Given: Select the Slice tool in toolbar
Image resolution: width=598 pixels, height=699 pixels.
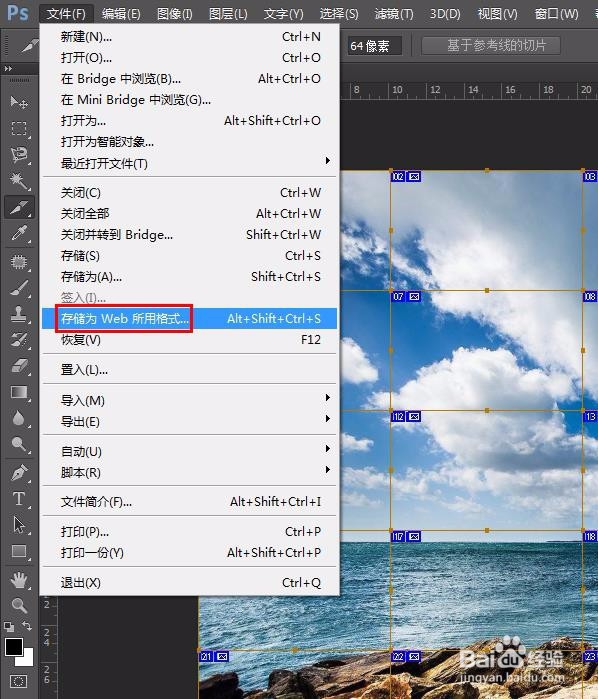Looking at the screenshot, I should pos(19,207).
